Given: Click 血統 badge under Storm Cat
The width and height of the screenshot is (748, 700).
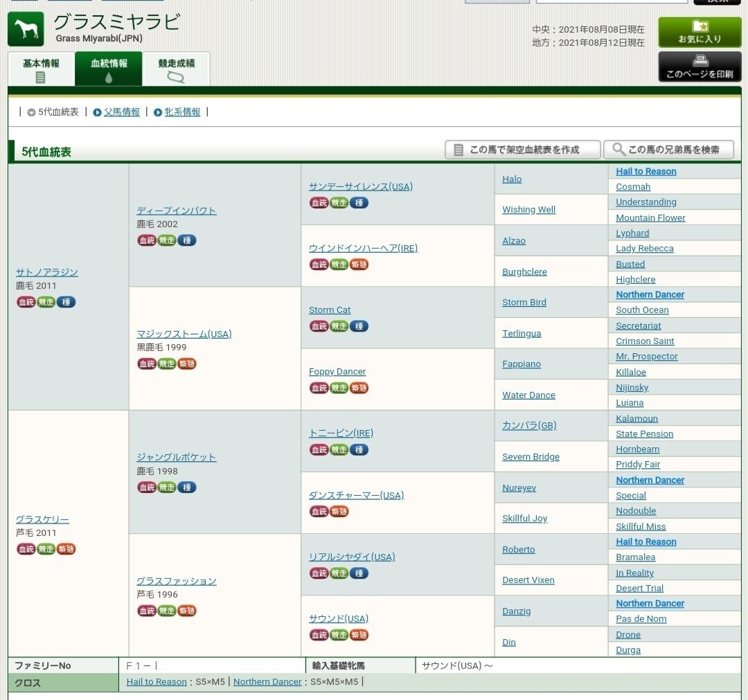Looking at the screenshot, I should (319, 326).
